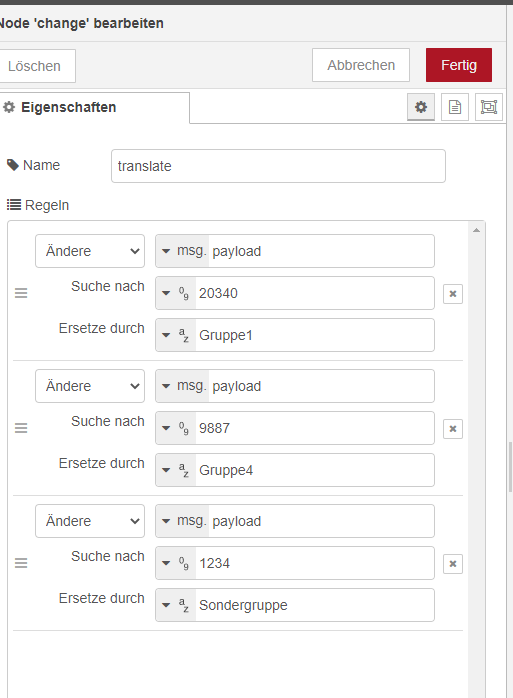Remove the 20340 rule
The image size is (513, 698).
click(453, 294)
